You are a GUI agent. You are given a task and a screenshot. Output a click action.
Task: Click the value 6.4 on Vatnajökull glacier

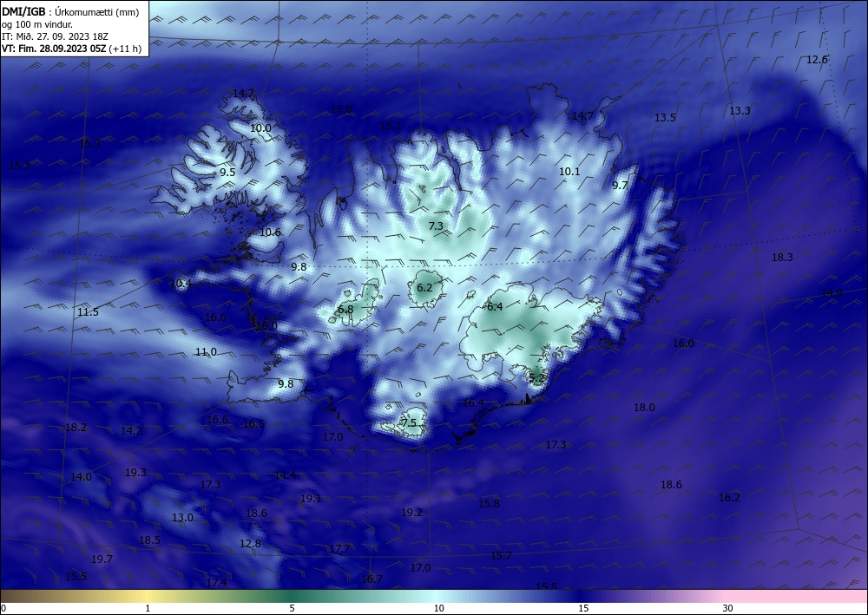click(495, 306)
